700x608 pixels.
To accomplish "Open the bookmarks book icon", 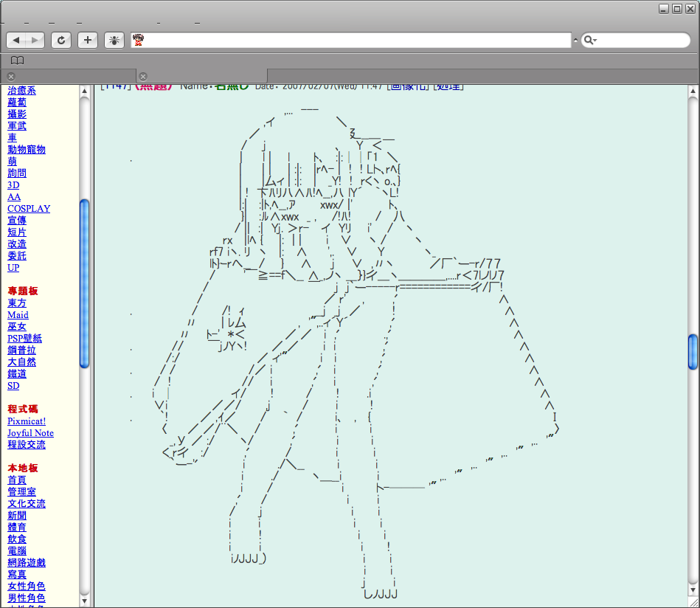I will (17, 61).
